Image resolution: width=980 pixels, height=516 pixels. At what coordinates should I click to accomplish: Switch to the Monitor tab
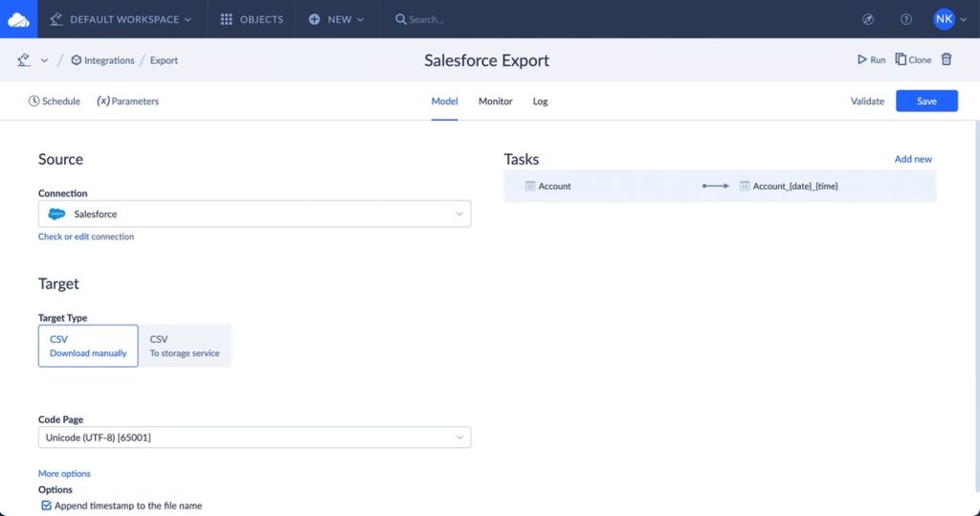pyautogui.click(x=495, y=101)
